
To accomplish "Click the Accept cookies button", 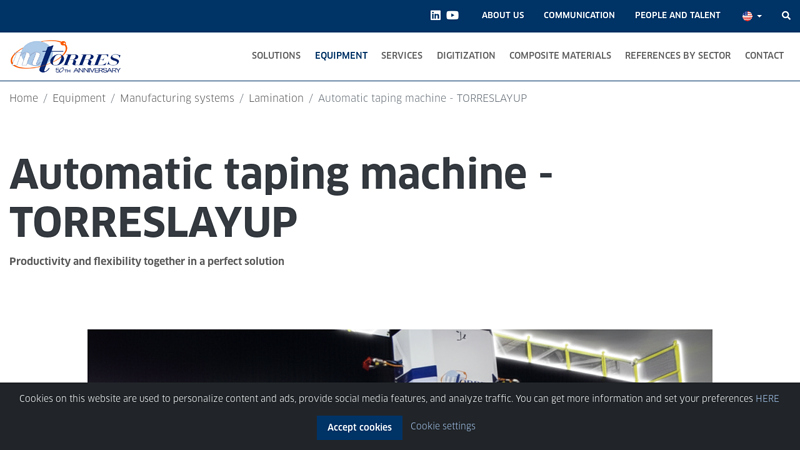I will (359, 428).
